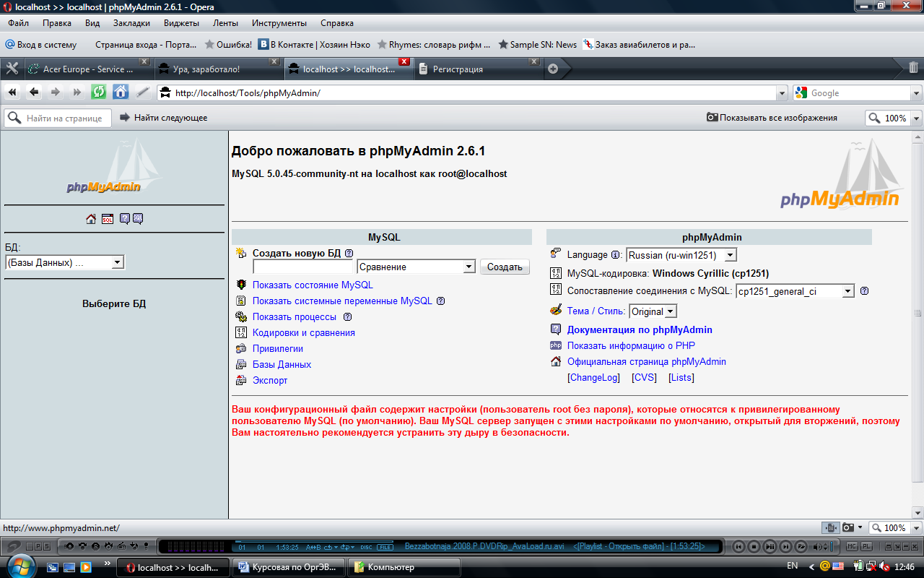Click the Lists link
This screenshot has height=578, width=924.
[x=681, y=378]
